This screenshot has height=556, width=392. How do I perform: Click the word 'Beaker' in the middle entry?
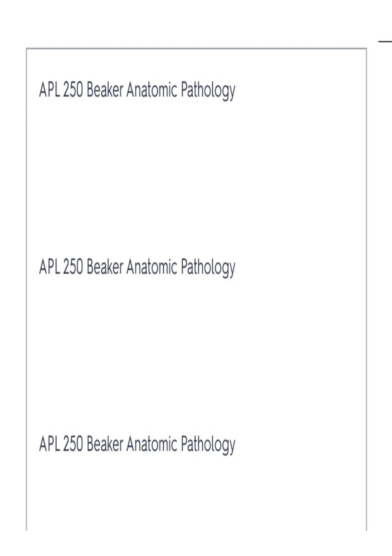click(x=105, y=267)
